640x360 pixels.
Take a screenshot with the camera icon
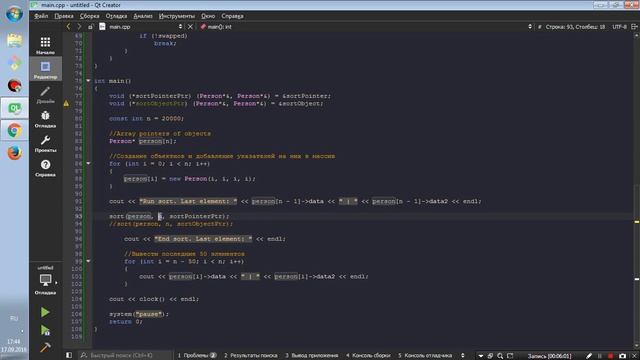click(x=622, y=356)
